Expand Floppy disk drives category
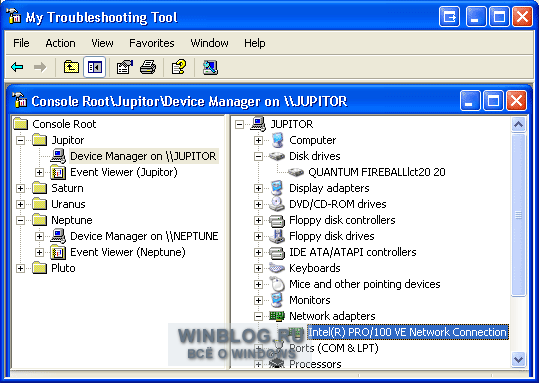Image resolution: width=539 pixels, height=383 pixels. [x=258, y=236]
